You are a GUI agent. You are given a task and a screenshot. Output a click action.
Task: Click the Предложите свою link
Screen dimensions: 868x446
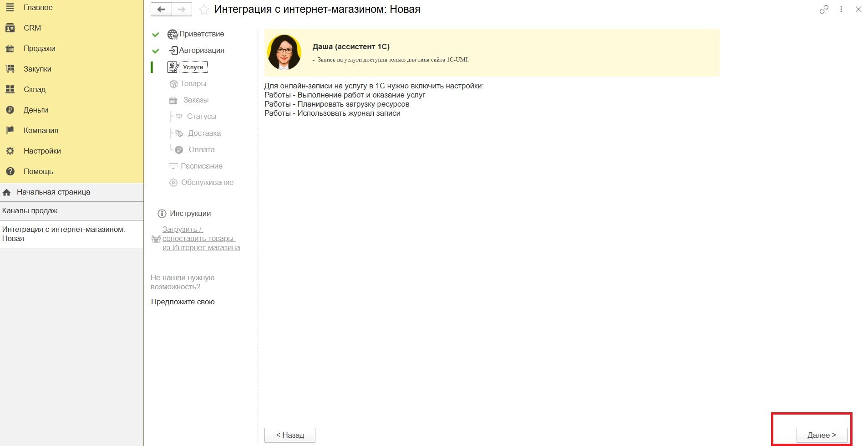pyautogui.click(x=183, y=302)
